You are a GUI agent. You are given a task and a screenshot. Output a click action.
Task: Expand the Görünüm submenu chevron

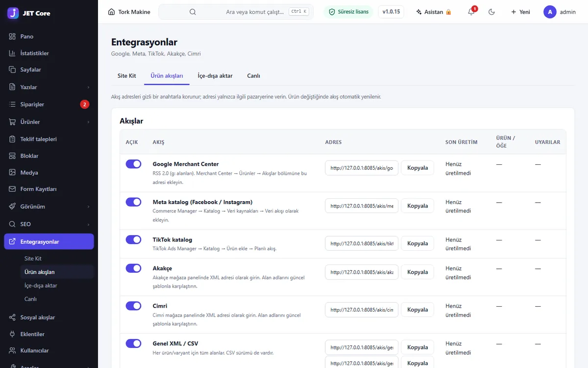pyautogui.click(x=89, y=207)
